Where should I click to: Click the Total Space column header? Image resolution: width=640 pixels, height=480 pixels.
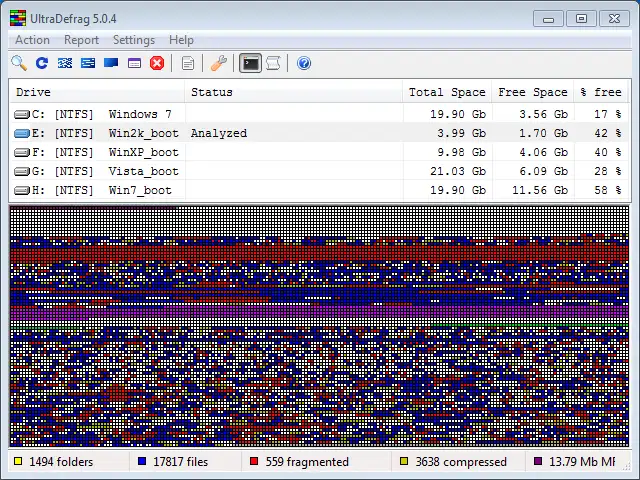[447, 92]
